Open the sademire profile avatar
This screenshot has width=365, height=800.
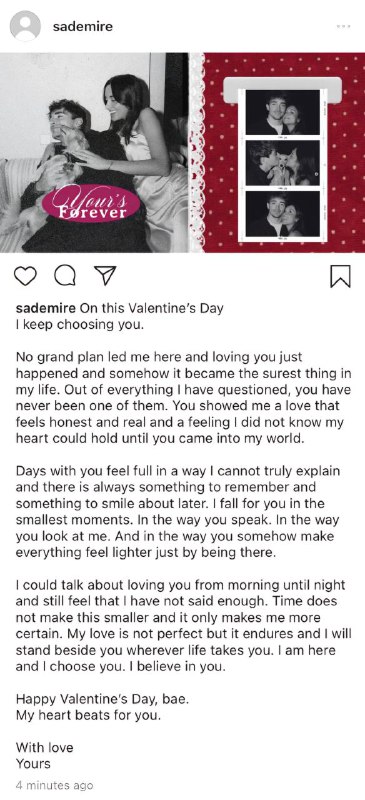point(25,26)
